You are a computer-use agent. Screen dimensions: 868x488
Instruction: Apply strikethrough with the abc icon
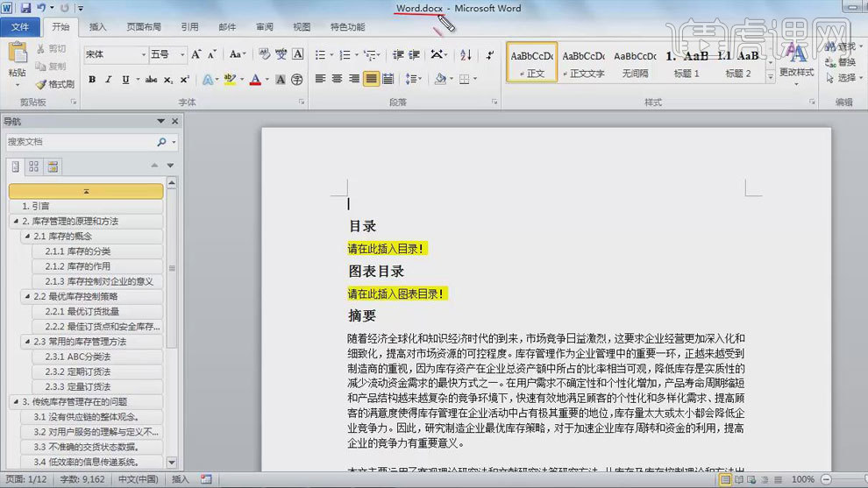(151, 80)
